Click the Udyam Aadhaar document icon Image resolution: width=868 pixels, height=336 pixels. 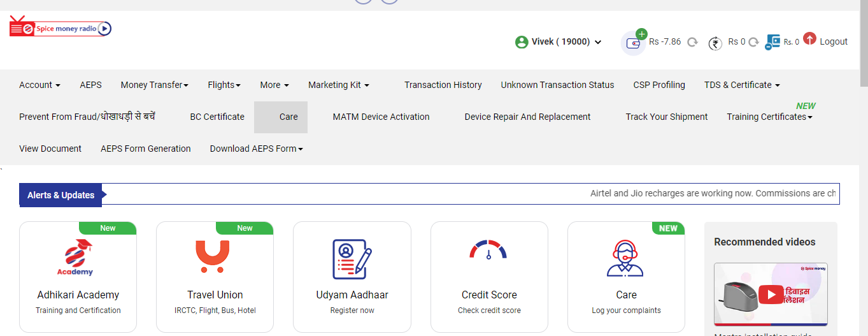click(x=352, y=259)
